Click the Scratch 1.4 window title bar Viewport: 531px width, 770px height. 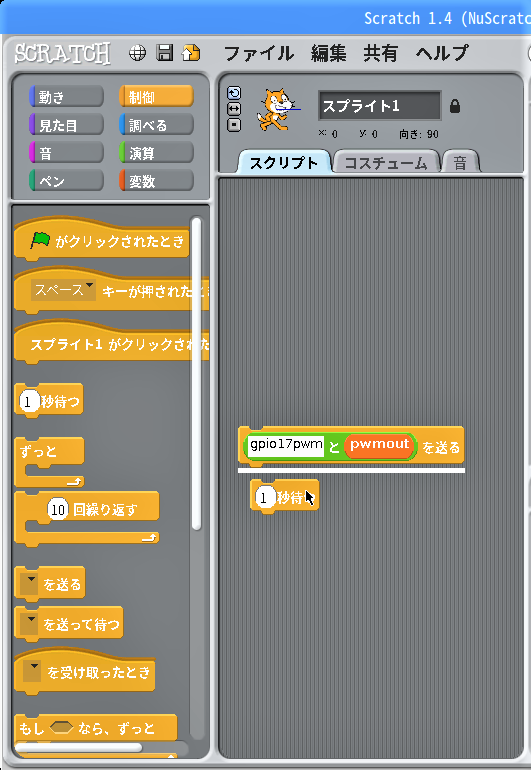pos(265,18)
